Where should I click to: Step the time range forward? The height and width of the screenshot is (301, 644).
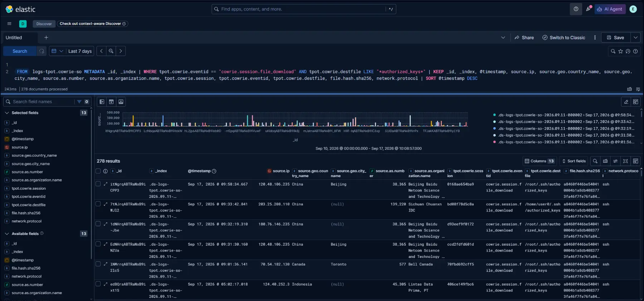(121, 51)
